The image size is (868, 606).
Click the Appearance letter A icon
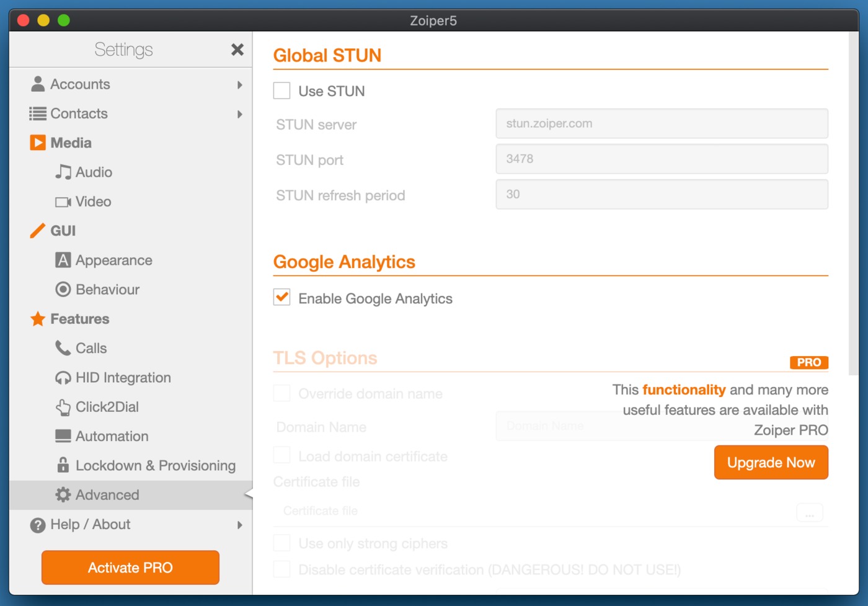click(63, 260)
